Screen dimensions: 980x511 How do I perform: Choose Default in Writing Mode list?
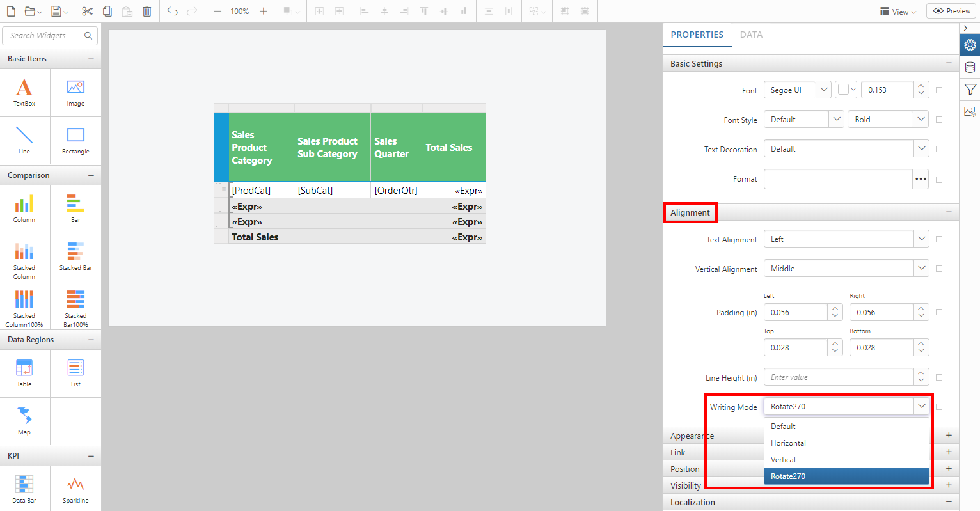click(846, 427)
